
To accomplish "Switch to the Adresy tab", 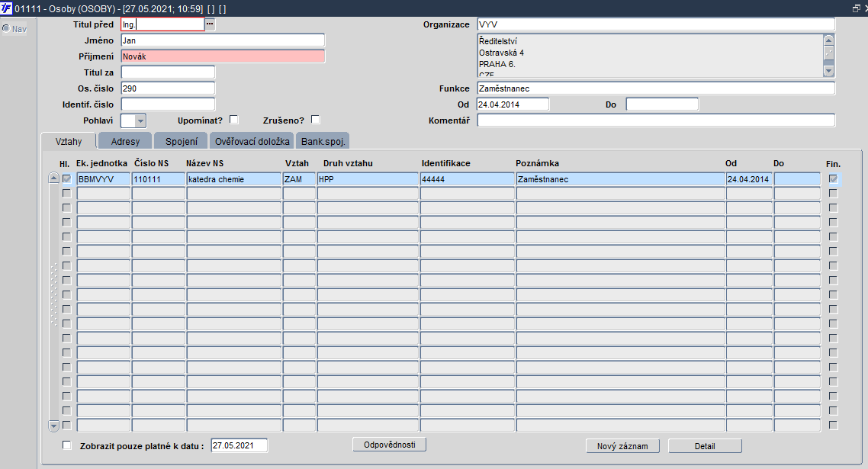I will pyautogui.click(x=125, y=141).
